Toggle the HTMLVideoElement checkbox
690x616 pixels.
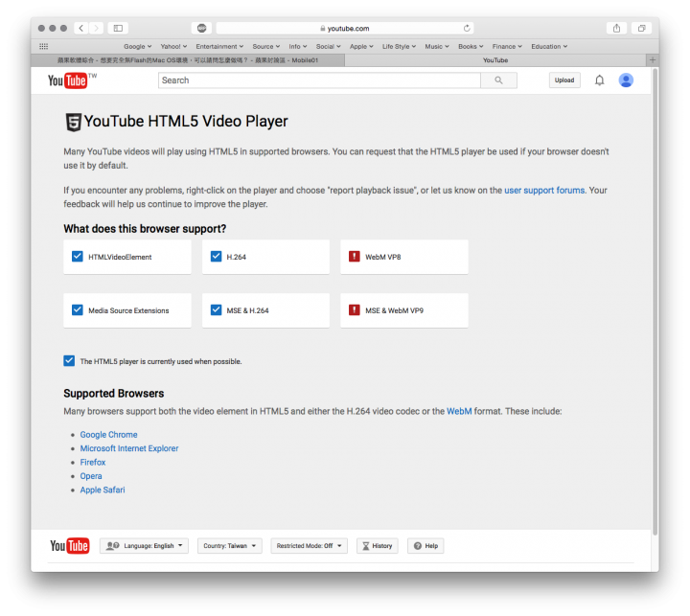pyautogui.click(x=77, y=257)
